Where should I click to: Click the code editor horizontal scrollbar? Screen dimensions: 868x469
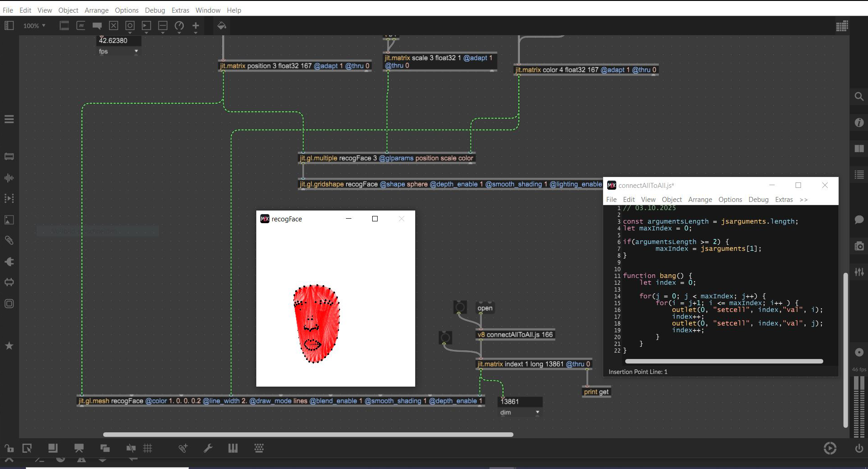724,361
